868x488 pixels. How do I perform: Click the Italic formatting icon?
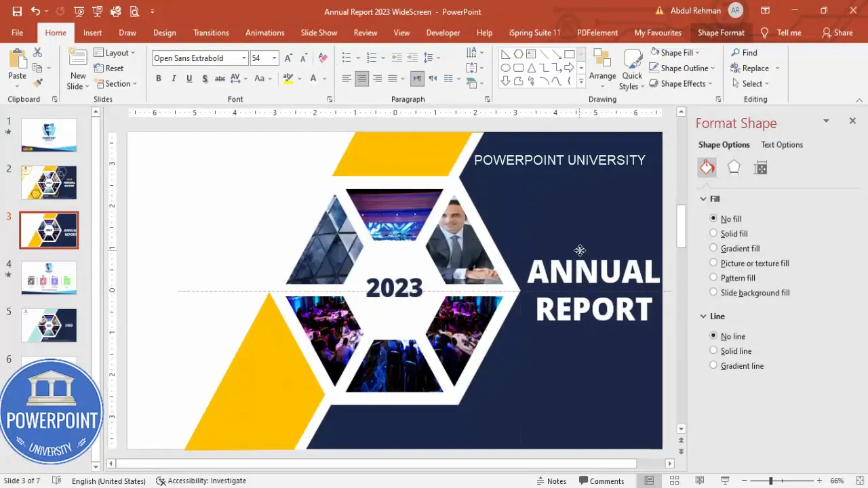coord(174,79)
